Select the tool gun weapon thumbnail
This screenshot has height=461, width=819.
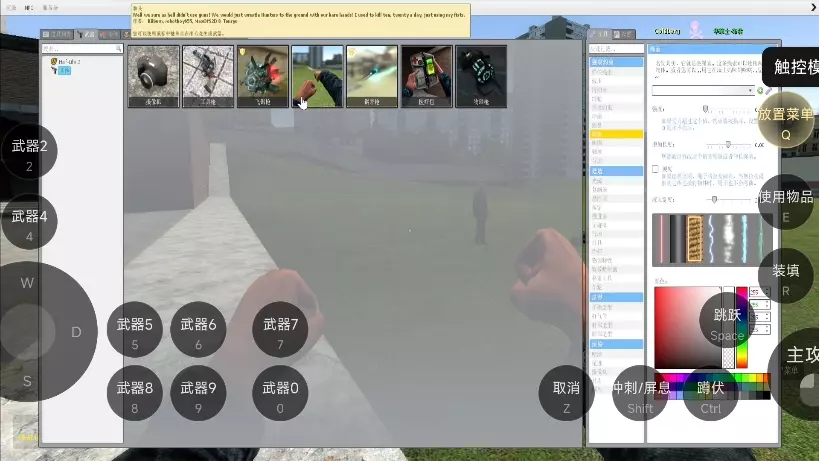click(208, 76)
